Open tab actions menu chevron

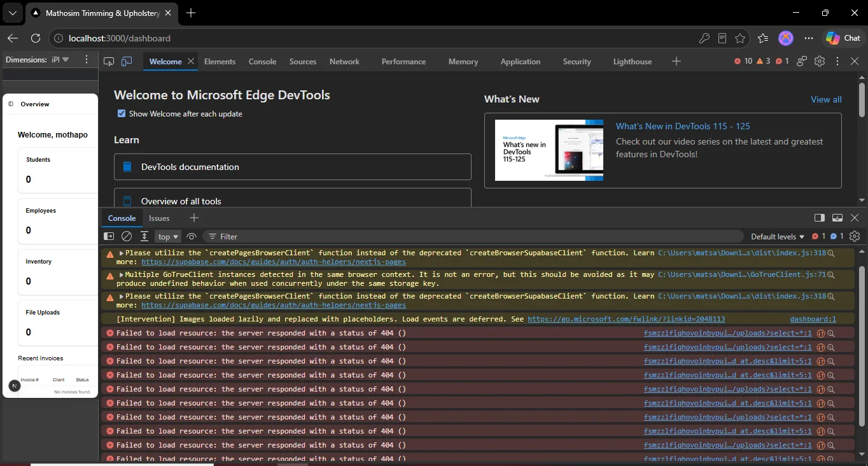pyautogui.click(x=12, y=13)
